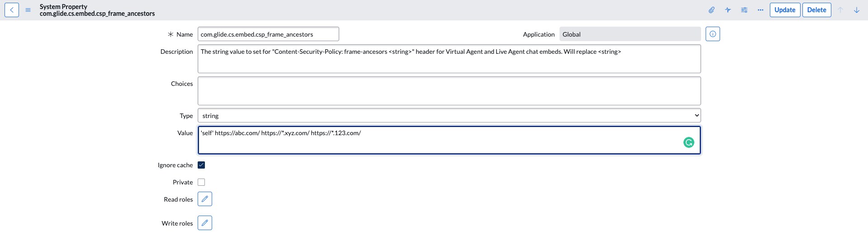Viewport: 868px width, 245px height.
Task: Click into the Name input field
Action: [x=268, y=34]
